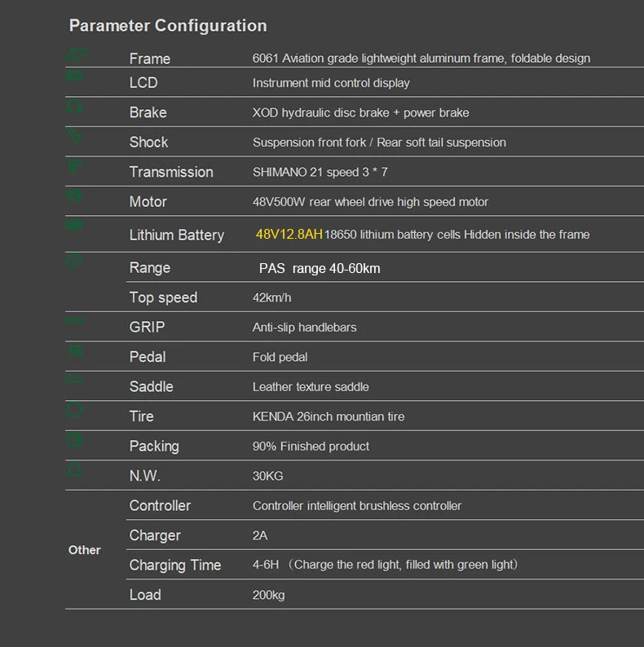Click the green Range speedometer icon
The image size is (644, 647).
[x=74, y=262]
